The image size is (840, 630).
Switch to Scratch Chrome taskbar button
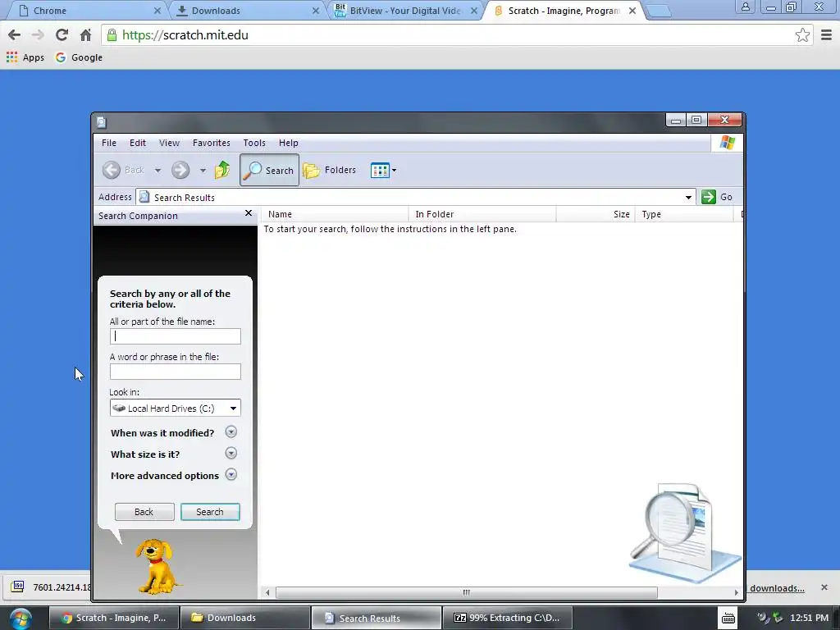click(x=113, y=618)
